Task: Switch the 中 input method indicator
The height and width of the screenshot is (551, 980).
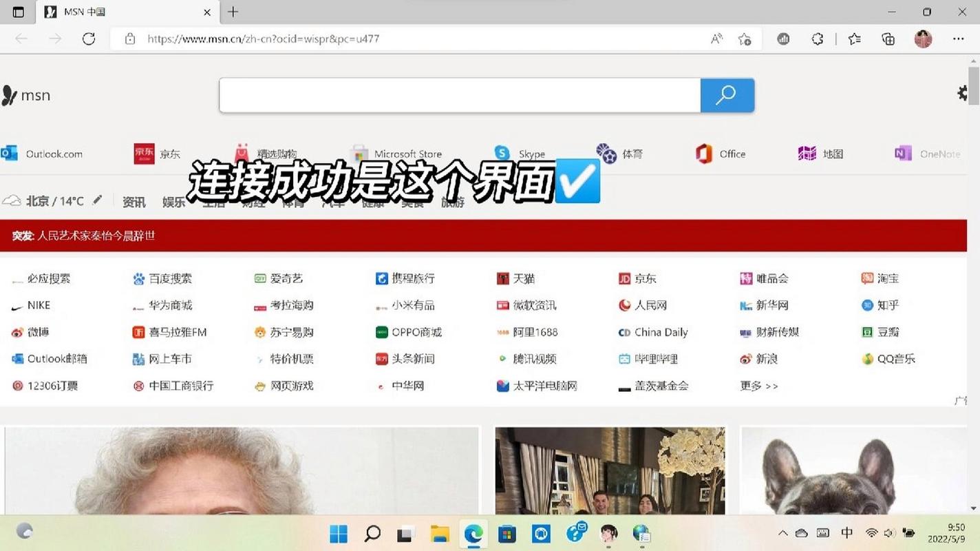Action: point(847,533)
